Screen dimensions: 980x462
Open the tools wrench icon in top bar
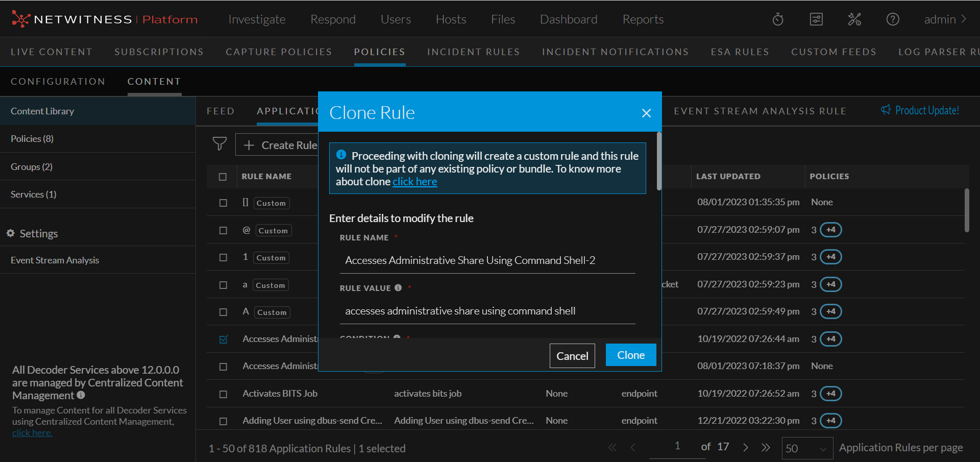coord(854,19)
